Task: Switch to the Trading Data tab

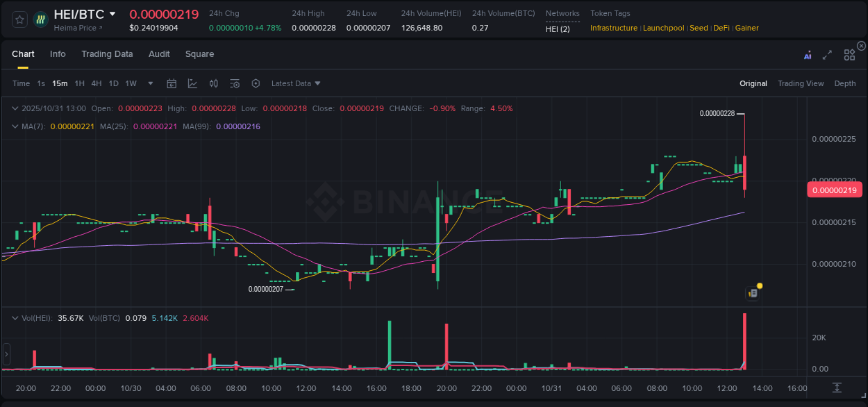Action: coord(107,54)
